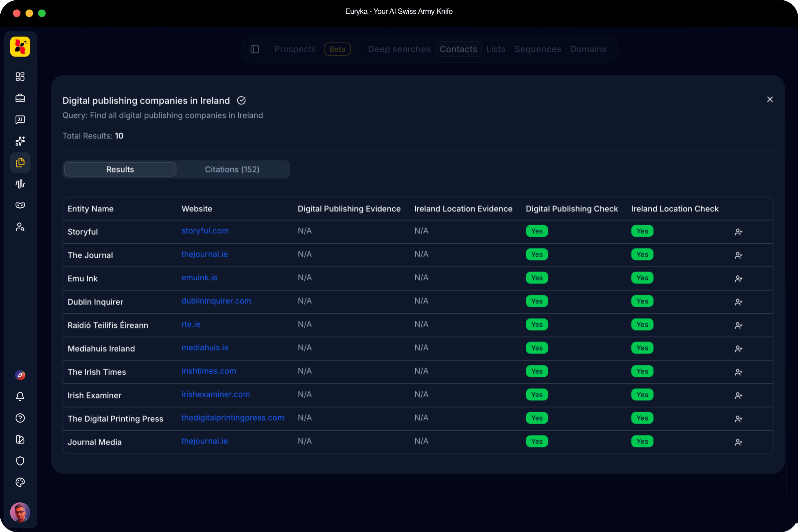This screenshot has width=798, height=532.
Task: Open the help question mark icon
Action: coord(20,418)
